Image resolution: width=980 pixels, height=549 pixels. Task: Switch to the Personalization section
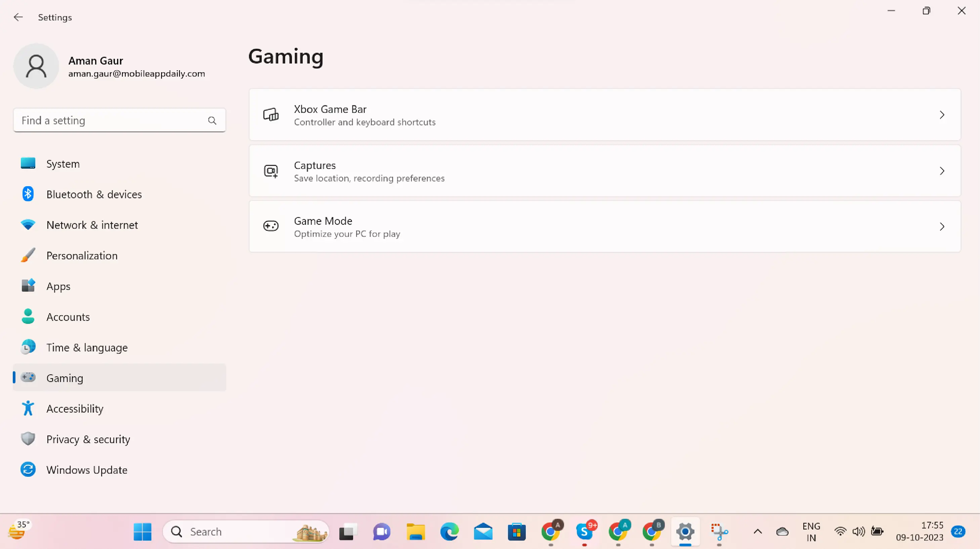(120, 256)
